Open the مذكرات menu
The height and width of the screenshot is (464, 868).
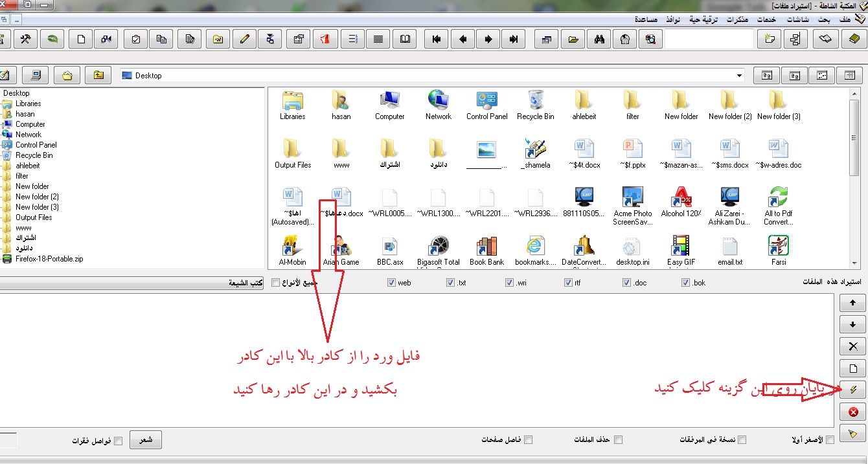[x=737, y=20]
